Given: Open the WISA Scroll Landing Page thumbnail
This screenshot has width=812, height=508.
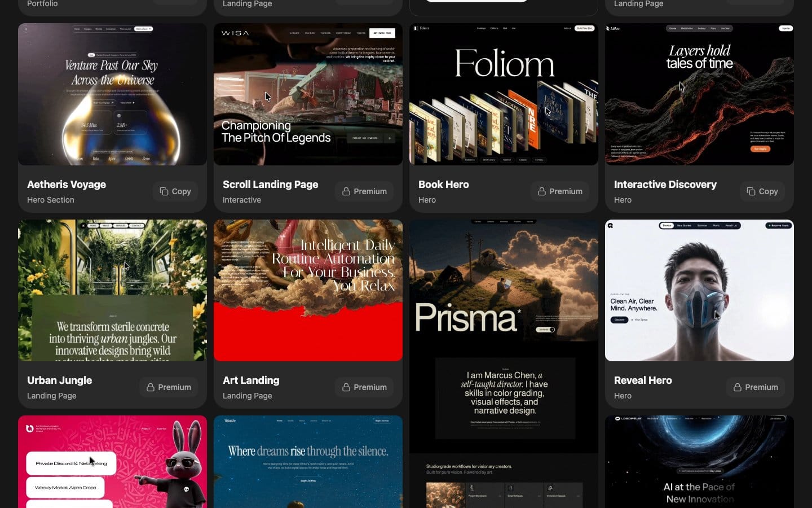Looking at the screenshot, I should (308, 94).
